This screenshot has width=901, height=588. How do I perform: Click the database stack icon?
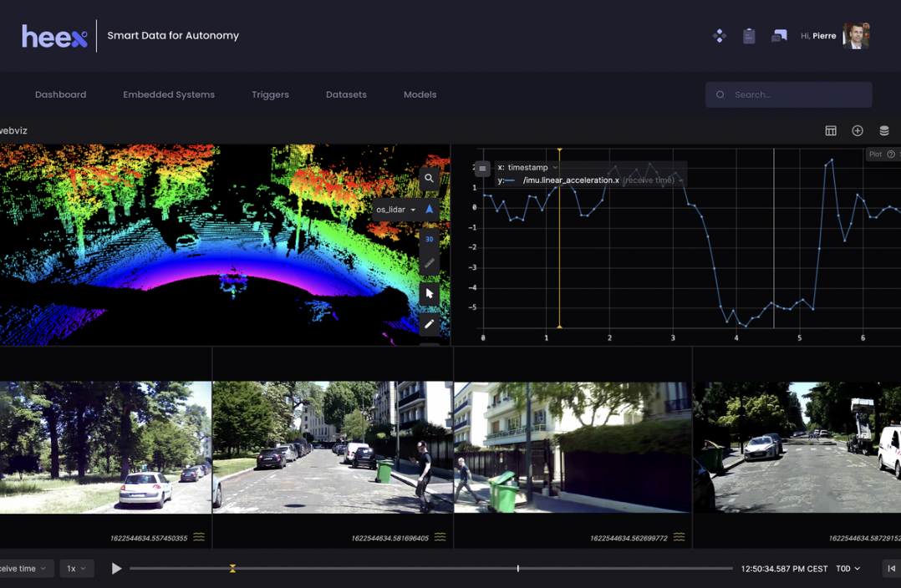point(884,131)
